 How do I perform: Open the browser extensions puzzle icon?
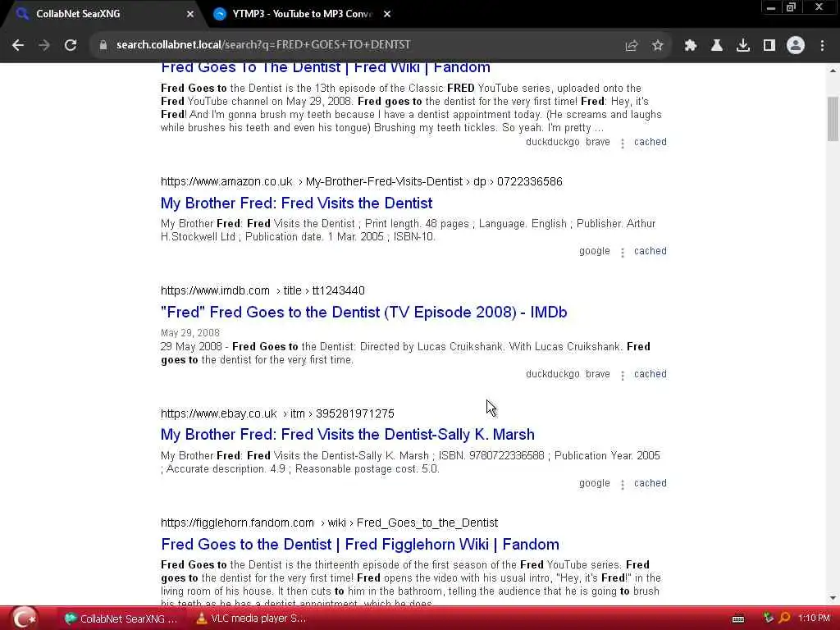coord(691,46)
